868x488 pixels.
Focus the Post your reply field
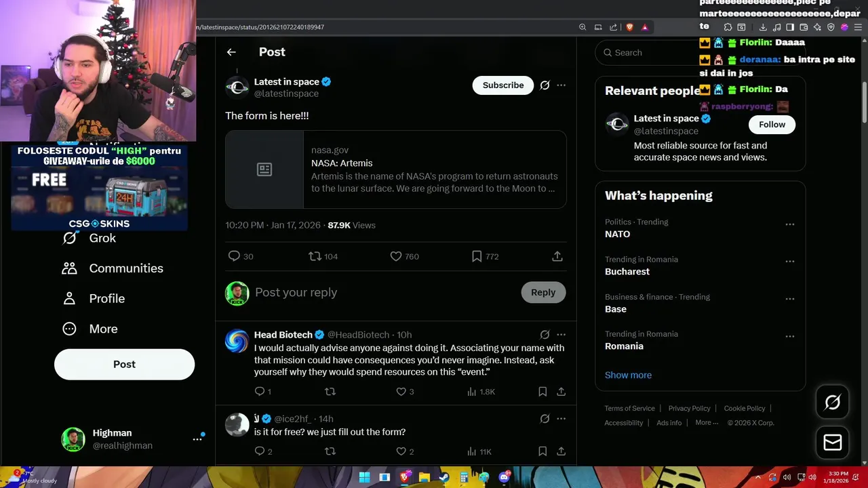(x=384, y=292)
